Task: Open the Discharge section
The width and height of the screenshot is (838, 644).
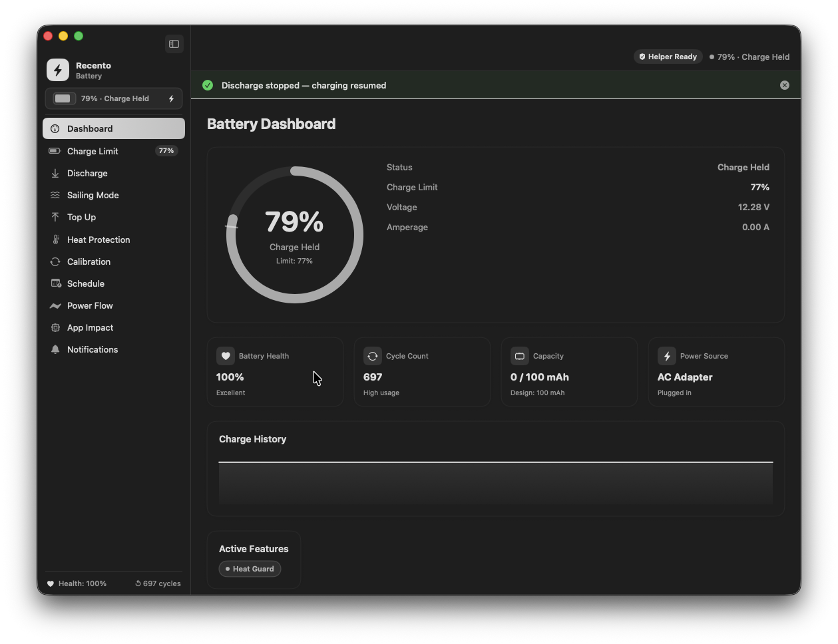Action: 114,173
